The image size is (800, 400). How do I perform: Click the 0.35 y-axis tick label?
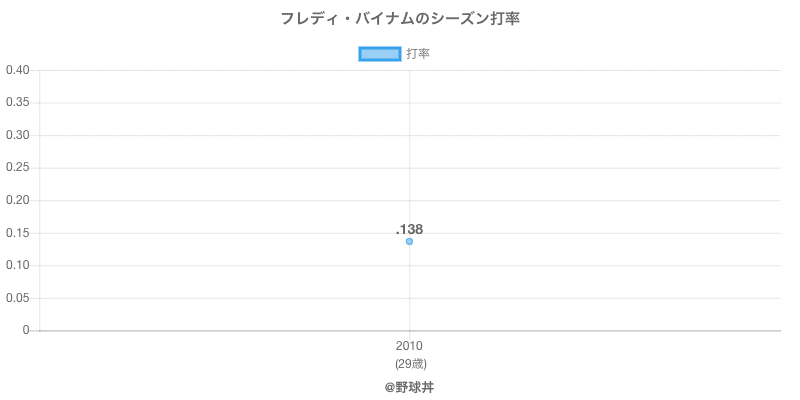click(17, 103)
